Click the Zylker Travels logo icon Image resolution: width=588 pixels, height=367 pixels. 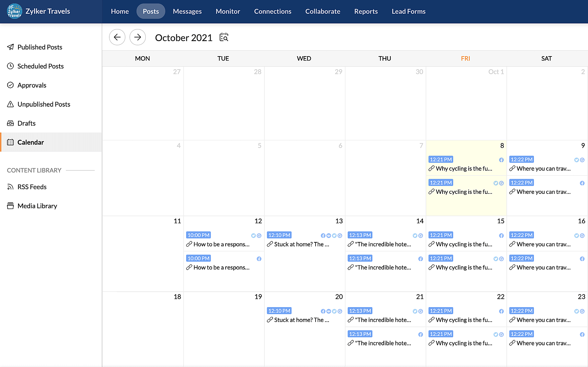[x=14, y=11]
